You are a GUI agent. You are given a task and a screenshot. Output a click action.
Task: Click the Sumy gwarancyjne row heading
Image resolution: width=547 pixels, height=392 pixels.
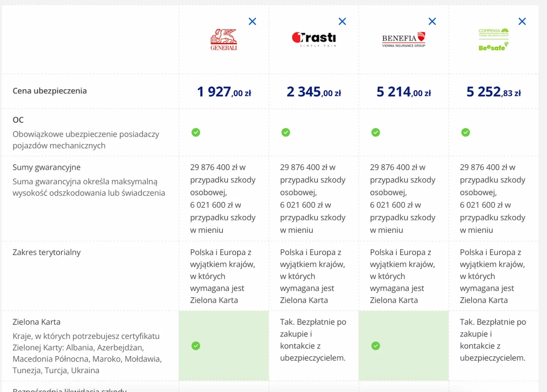click(x=47, y=167)
